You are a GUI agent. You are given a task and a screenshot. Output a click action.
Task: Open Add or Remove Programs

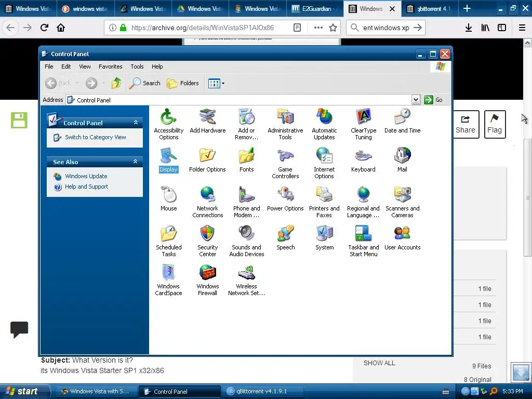click(x=246, y=124)
